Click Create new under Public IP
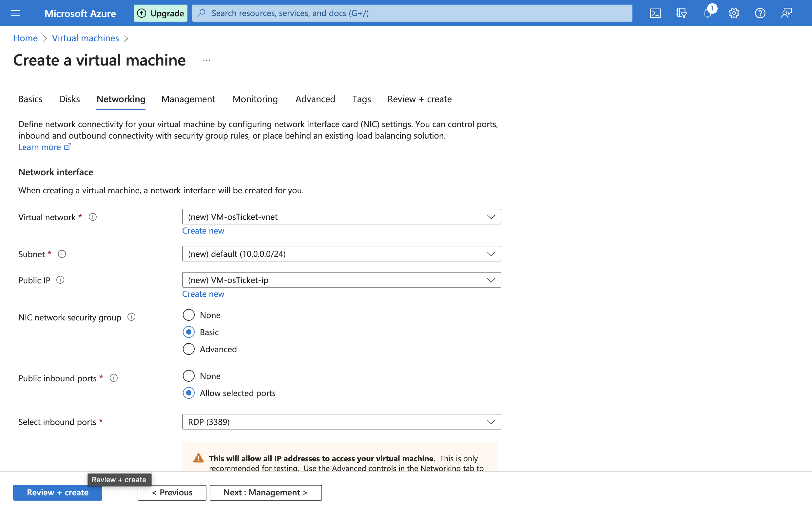This screenshot has width=812, height=517. [203, 294]
